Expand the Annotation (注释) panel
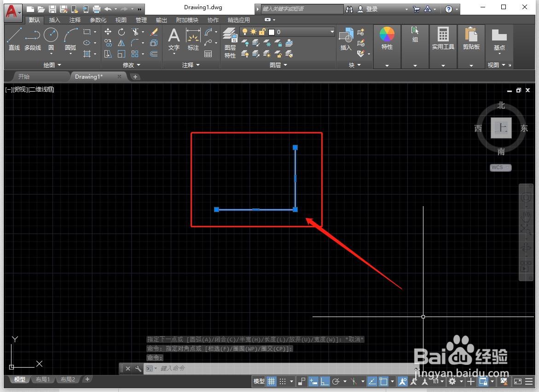The height and width of the screenshot is (392, 539). point(191,65)
